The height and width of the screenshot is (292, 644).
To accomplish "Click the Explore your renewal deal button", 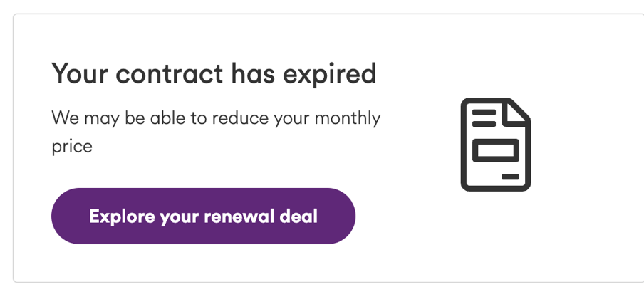I will pyautogui.click(x=203, y=216).
